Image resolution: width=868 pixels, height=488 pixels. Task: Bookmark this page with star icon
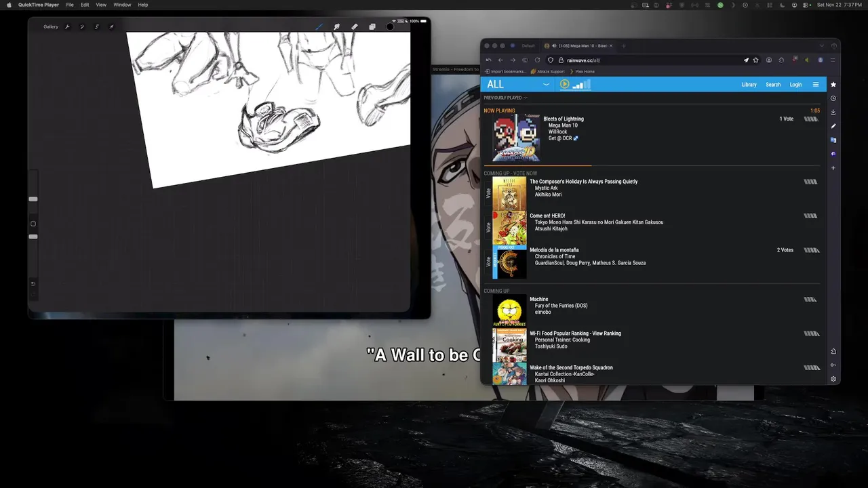click(x=755, y=60)
